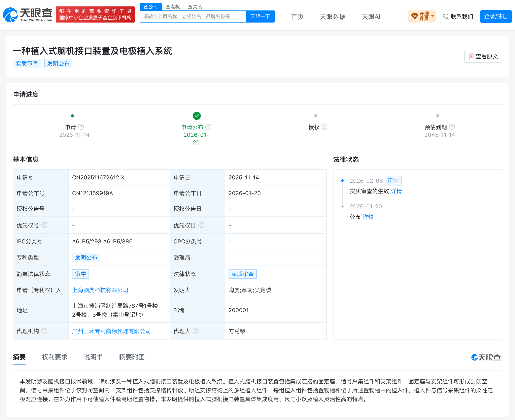Click help icon next to 预估到期
Viewport: 515px width, 420px height.
click(x=452, y=127)
